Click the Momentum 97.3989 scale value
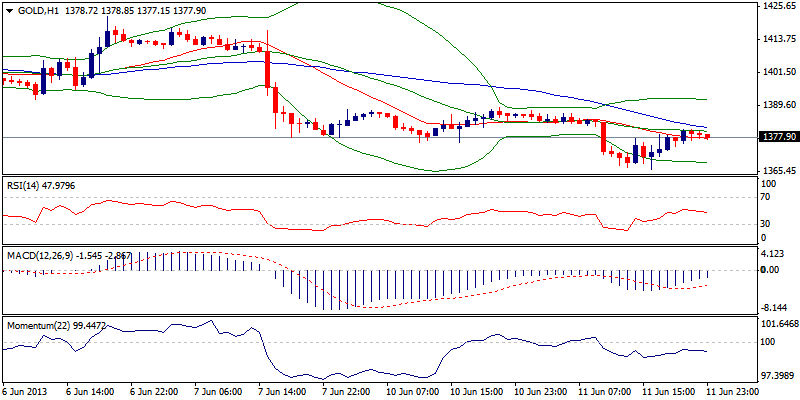 777,375
